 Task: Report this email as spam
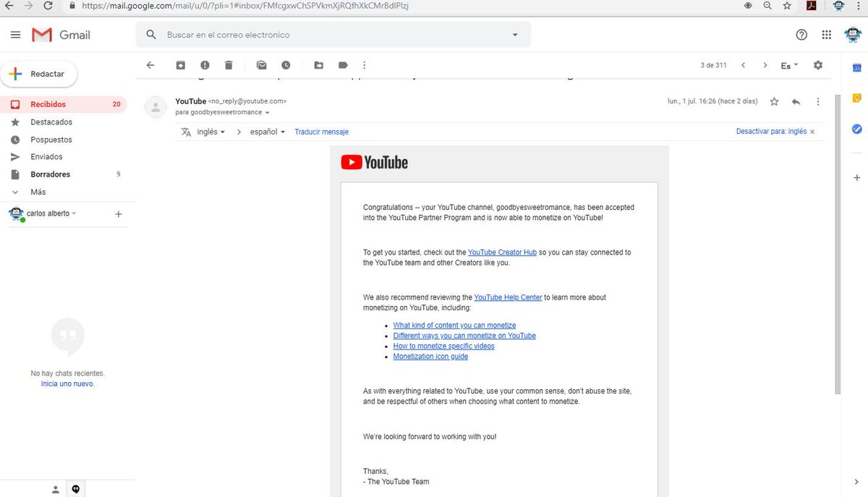pyautogui.click(x=205, y=65)
